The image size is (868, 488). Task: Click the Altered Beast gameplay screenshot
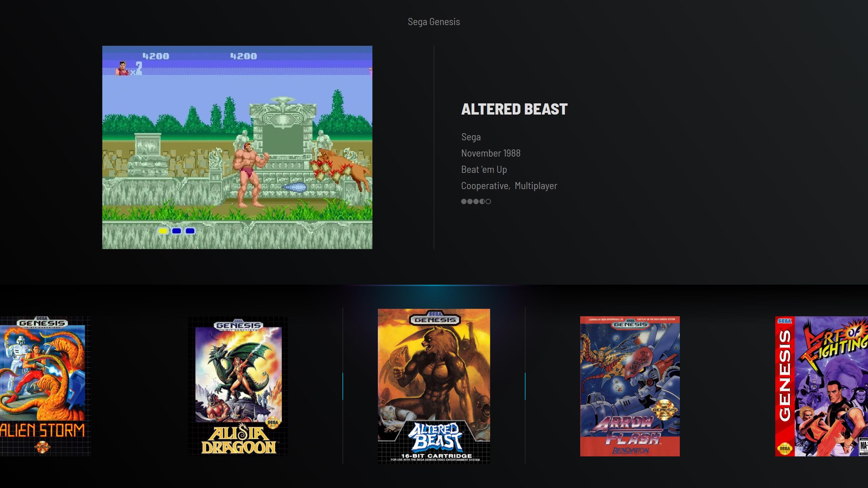point(237,147)
